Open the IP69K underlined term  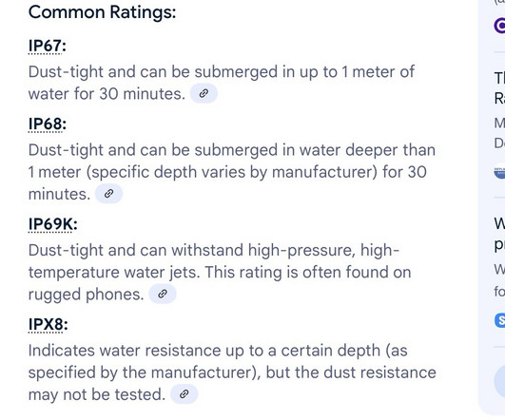(x=50, y=224)
